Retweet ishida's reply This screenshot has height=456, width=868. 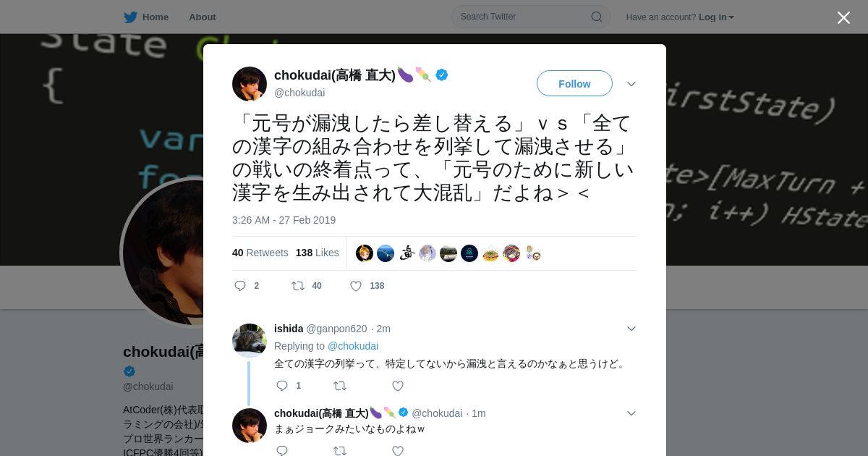340,386
